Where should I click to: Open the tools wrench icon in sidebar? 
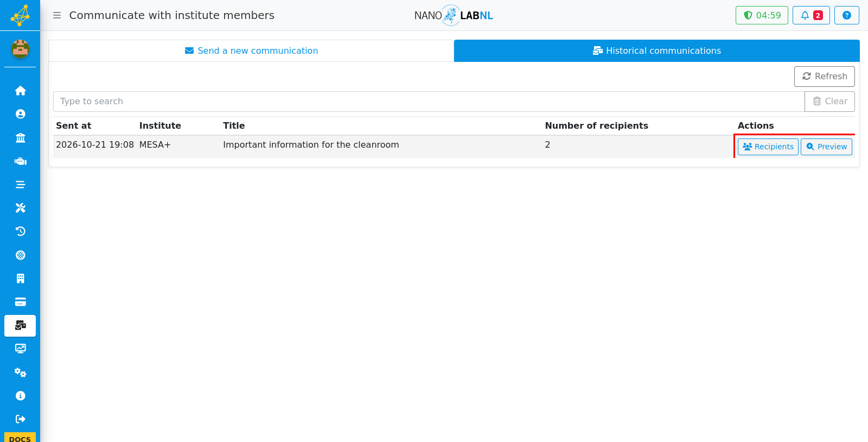20,208
